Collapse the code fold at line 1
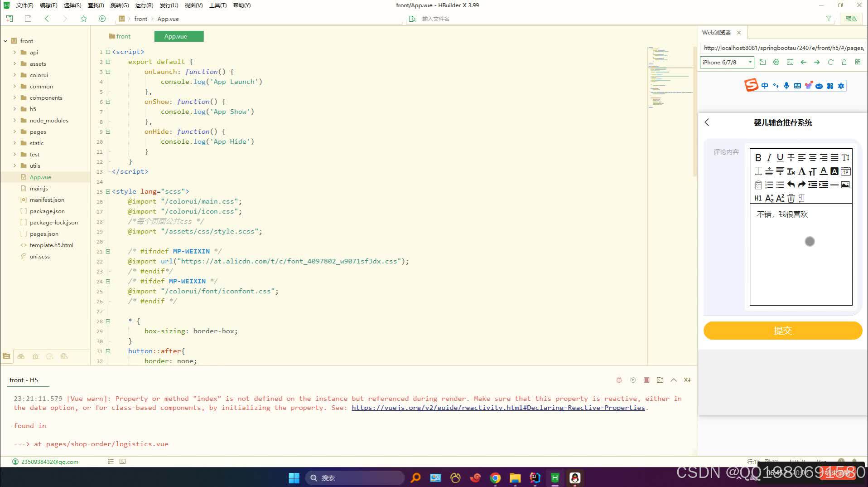Viewport: 868px width, 487px height. (108, 52)
